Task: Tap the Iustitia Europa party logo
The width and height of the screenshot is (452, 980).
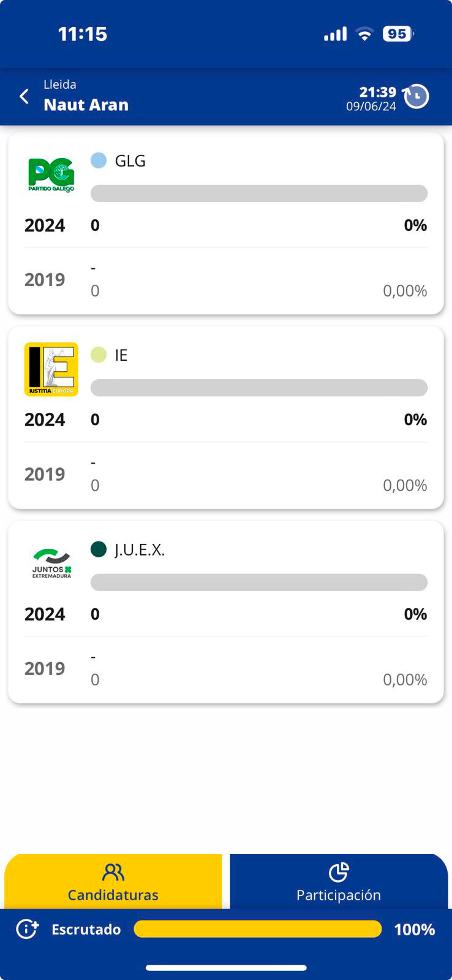Action: coord(51,369)
